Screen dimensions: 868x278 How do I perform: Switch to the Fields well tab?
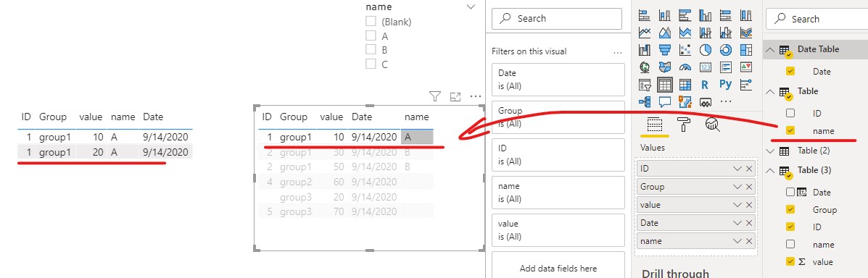[x=654, y=125]
